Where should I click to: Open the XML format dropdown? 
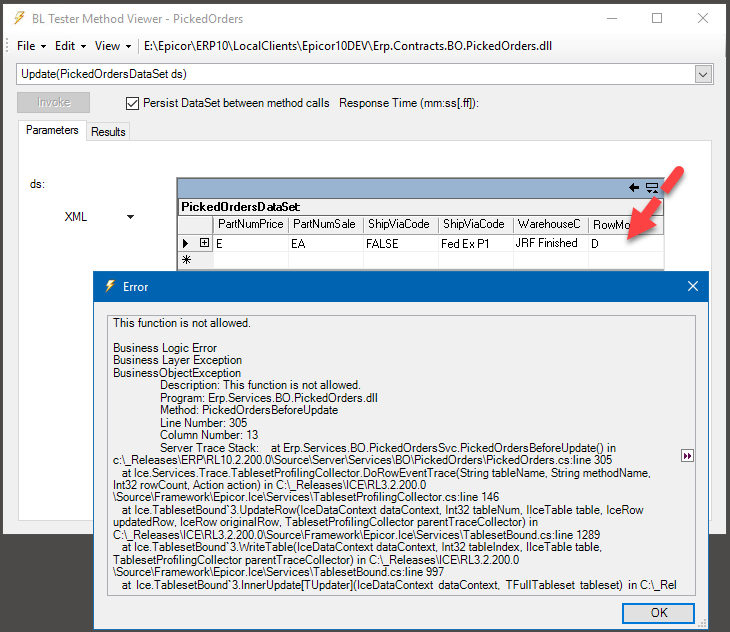(x=130, y=217)
